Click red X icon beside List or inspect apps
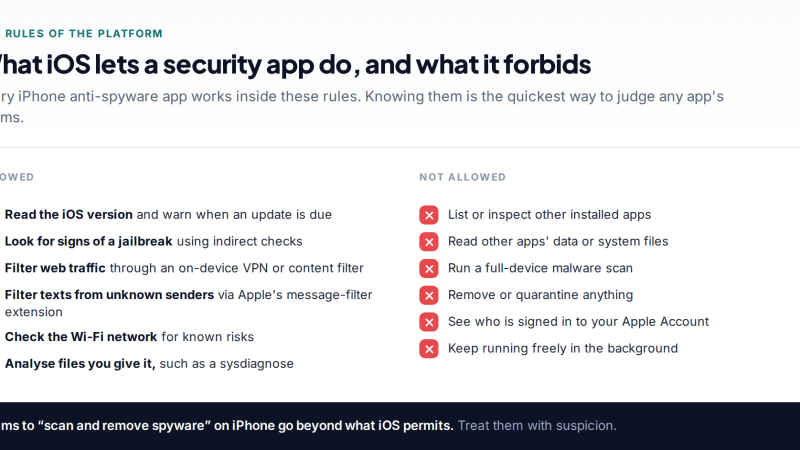Image resolution: width=800 pixels, height=450 pixels. [x=429, y=215]
